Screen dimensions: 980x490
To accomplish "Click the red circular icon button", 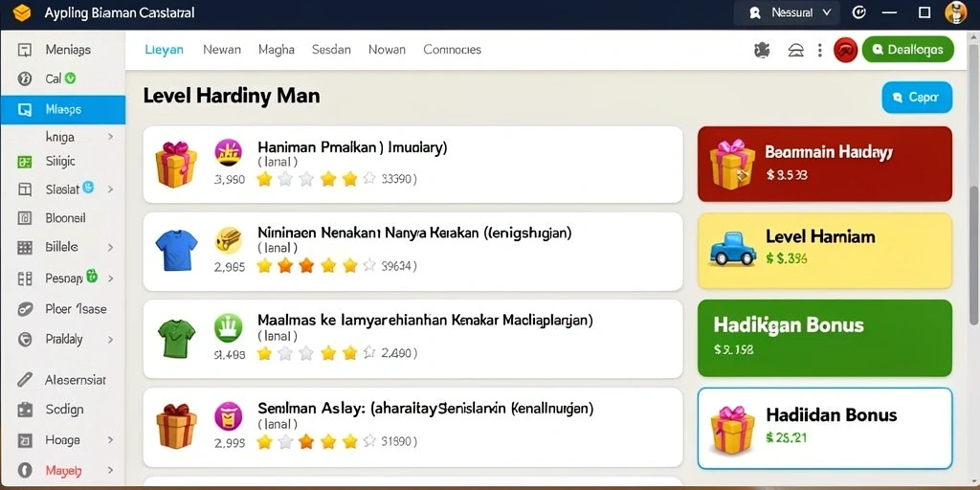I will tap(845, 50).
